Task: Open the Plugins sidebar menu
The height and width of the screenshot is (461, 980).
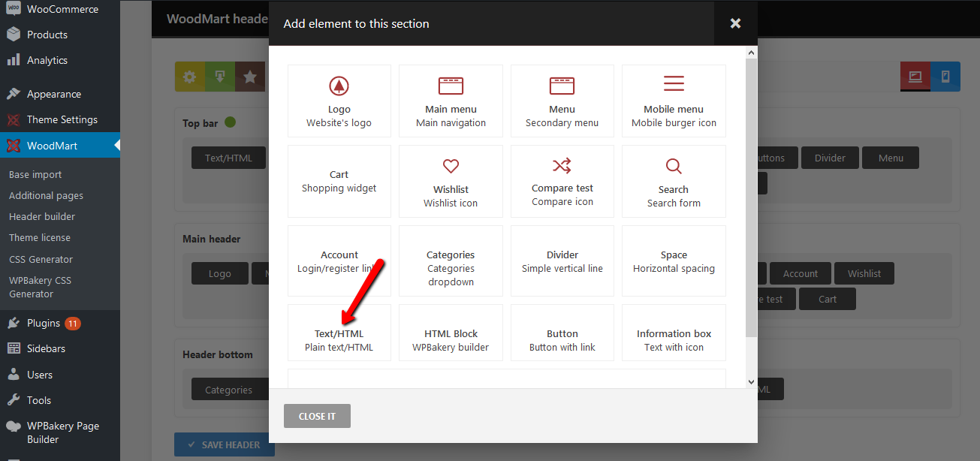Action: coord(60,323)
